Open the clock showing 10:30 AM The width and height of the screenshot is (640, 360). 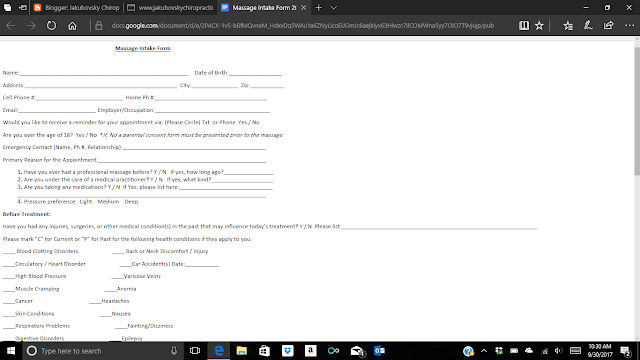[600, 351]
